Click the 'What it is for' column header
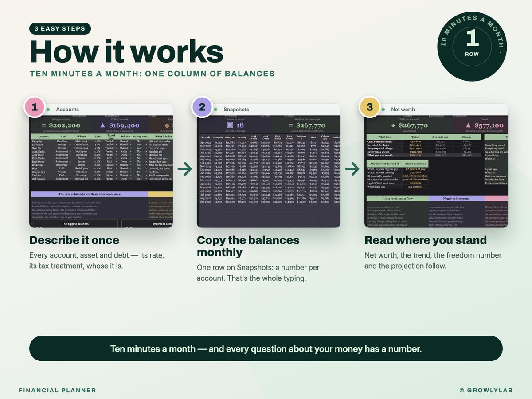The height and width of the screenshot is (399, 532). click(x=163, y=137)
